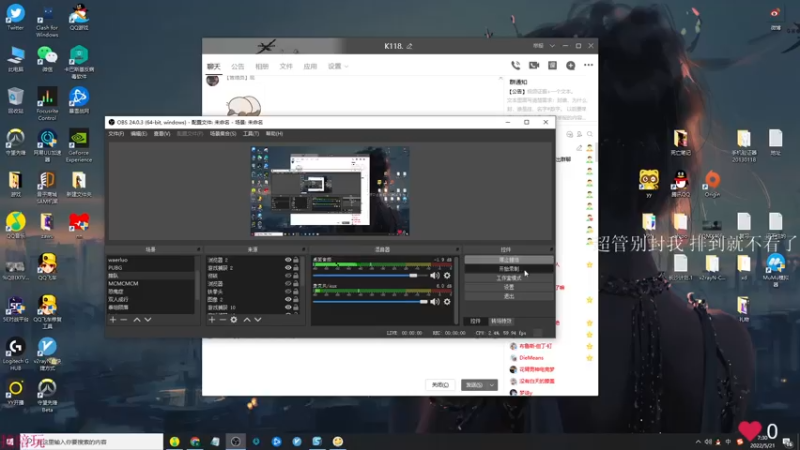Image resolution: width=800 pixels, height=450 pixels.
Task: Open microphone/Aux settings gear in mixer
Action: coord(447,302)
